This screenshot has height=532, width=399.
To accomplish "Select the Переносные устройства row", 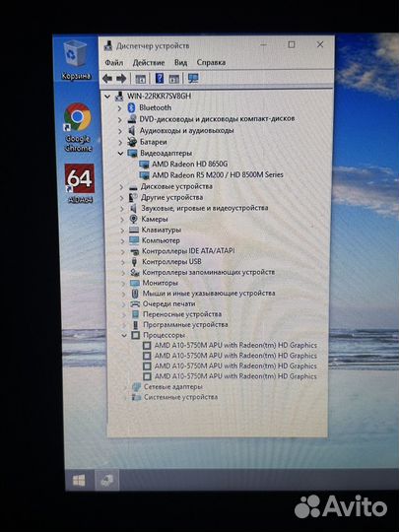I will coord(182,314).
